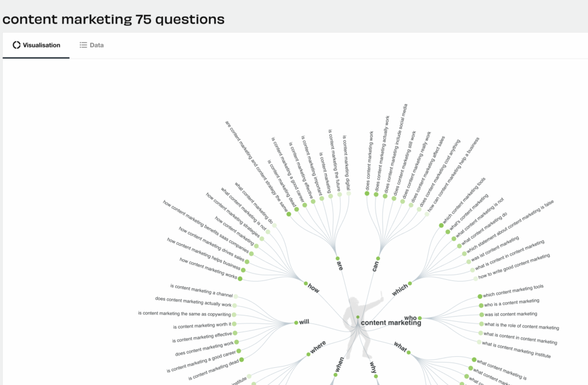
Task: Click the 'where' branch node dot
Action: [x=308, y=354]
